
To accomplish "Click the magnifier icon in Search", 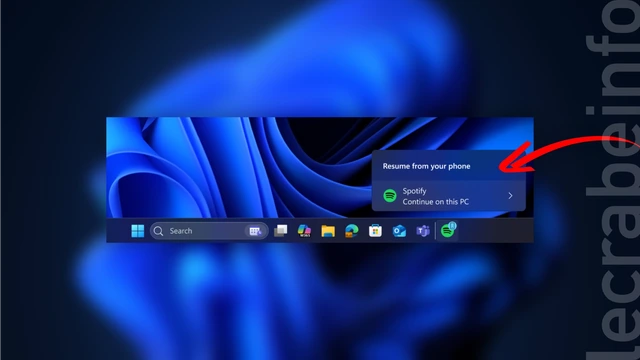I will tap(158, 231).
